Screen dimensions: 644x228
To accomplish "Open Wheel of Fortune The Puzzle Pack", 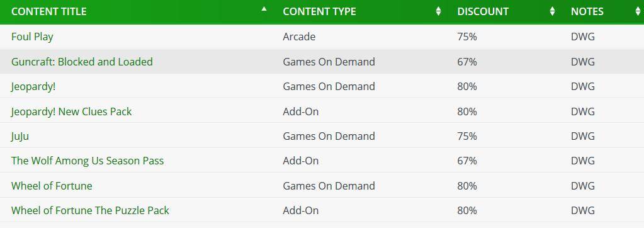I will (91, 210).
